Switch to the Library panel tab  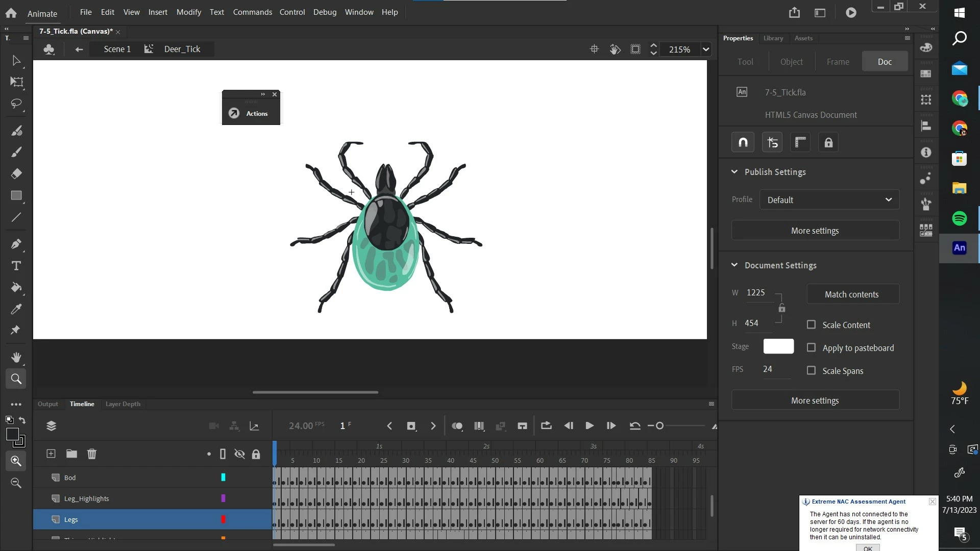pyautogui.click(x=773, y=38)
